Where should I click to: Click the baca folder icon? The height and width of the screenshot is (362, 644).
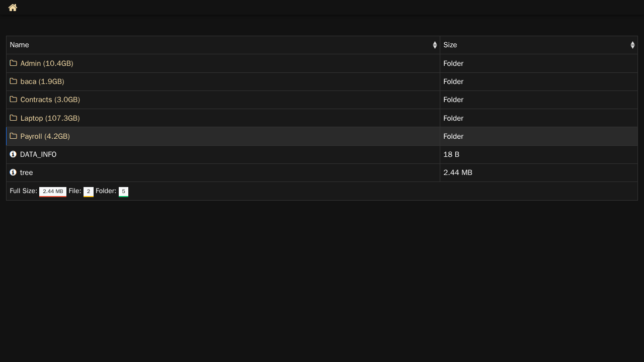[14, 81]
